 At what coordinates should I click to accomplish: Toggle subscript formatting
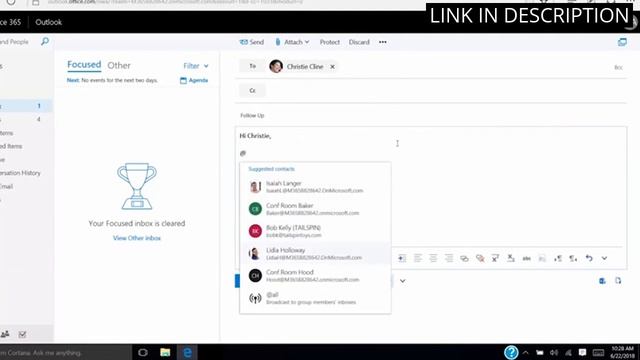pos(511,258)
